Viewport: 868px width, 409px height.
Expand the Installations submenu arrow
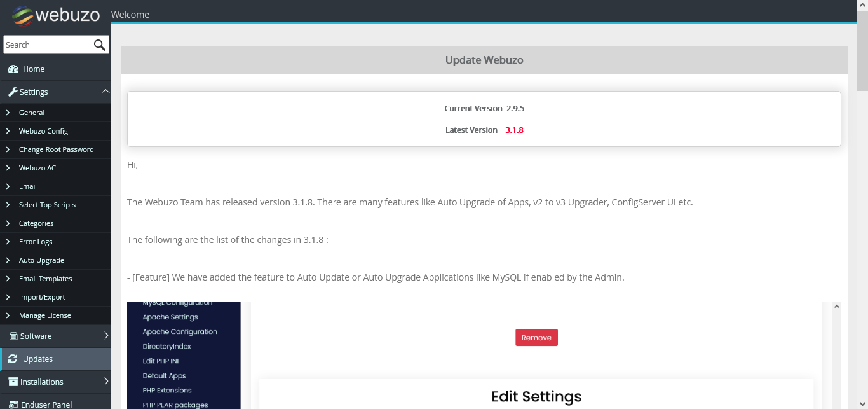coord(106,382)
